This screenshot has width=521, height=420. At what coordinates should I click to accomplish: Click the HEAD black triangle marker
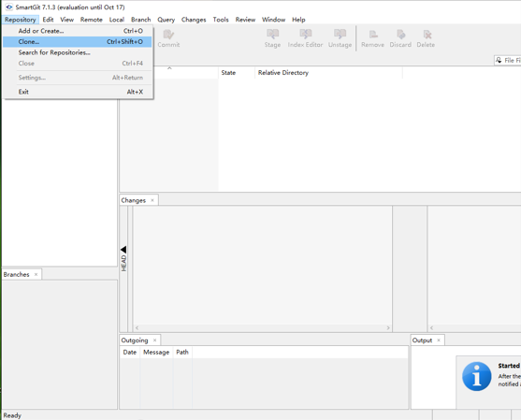coord(123,249)
